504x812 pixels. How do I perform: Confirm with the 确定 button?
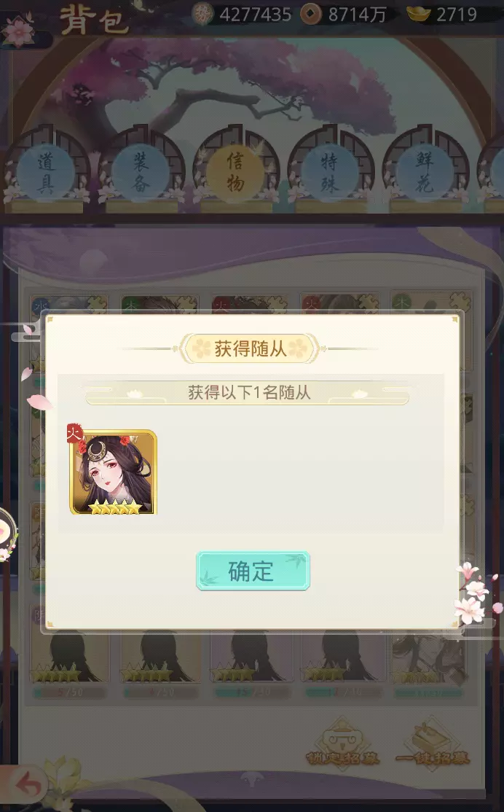253,571
